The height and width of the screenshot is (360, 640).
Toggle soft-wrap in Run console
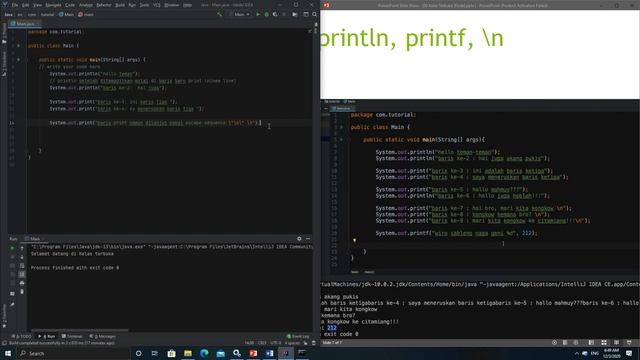click(22, 265)
